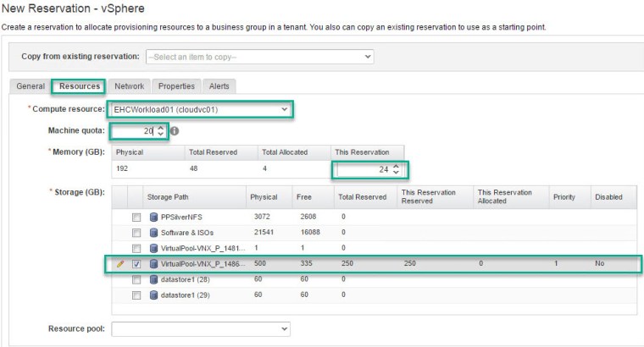The height and width of the screenshot is (347, 644).
Task: Click the This Reservation memory input field
Action: tap(363, 169)
